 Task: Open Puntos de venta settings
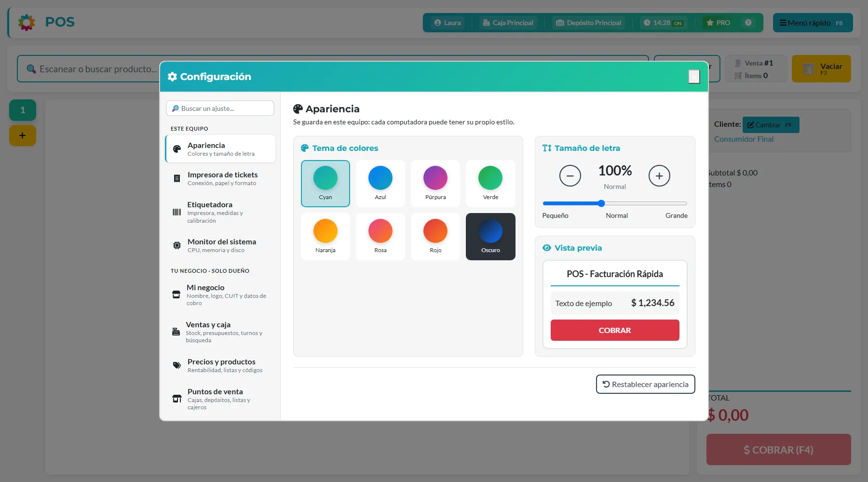point(220,399)
